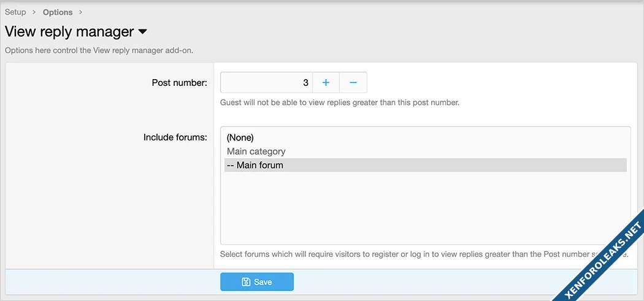Click the View reply manager heading

[x=69, y=31]
